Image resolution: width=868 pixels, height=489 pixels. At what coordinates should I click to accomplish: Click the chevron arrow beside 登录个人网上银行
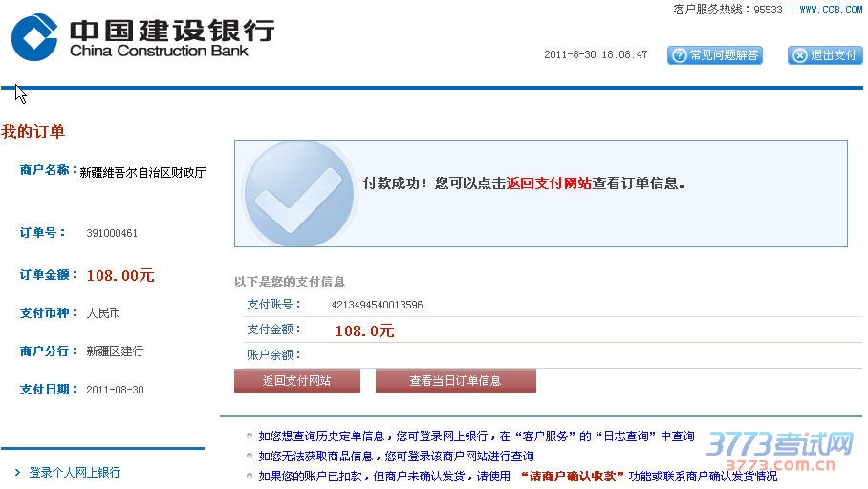17,473
